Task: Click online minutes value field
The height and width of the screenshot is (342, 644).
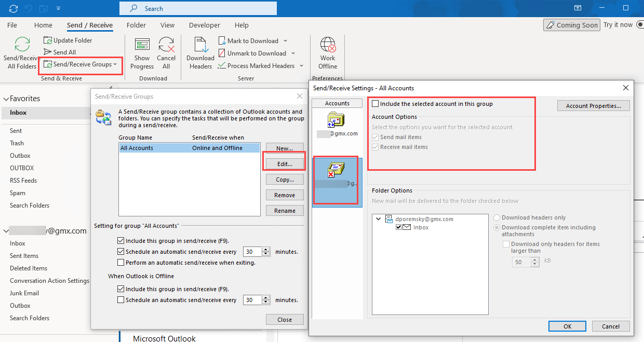Action: click(x=253, y=252)
